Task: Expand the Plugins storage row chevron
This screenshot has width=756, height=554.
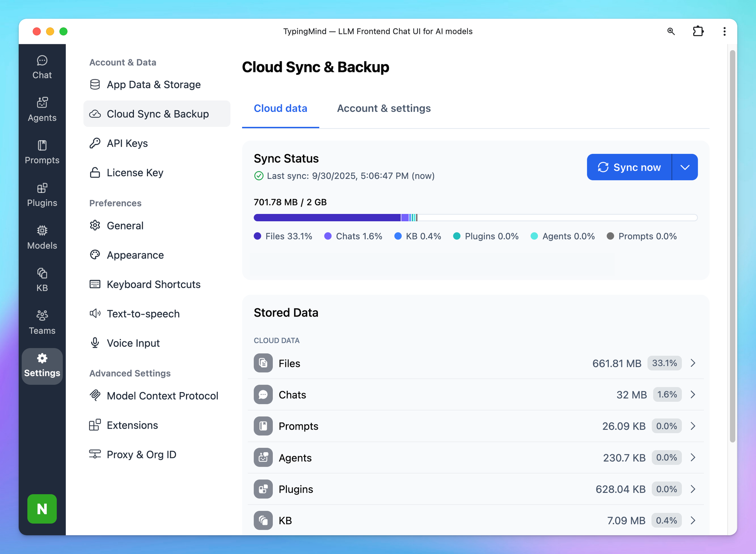Action: pos(693,489)
